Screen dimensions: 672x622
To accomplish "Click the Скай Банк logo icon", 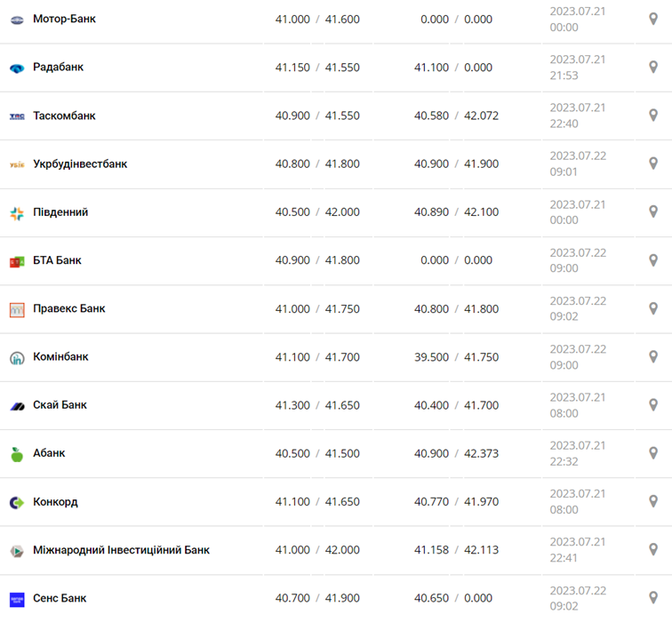I will (17, 406).
